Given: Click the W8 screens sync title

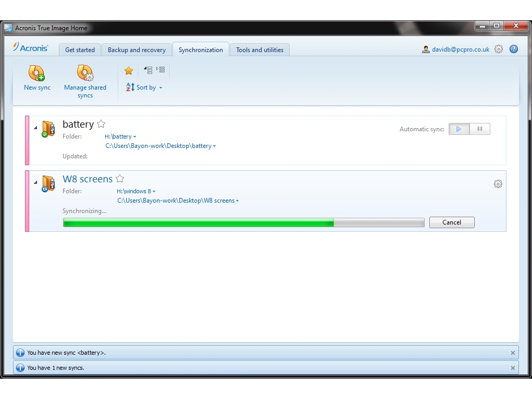Looking at the screenshot, I should pos(87,179).
